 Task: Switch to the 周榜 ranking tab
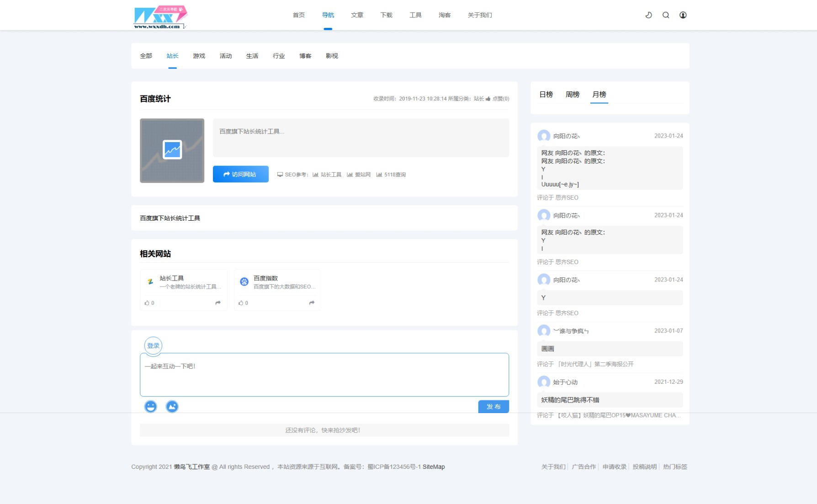573,95
